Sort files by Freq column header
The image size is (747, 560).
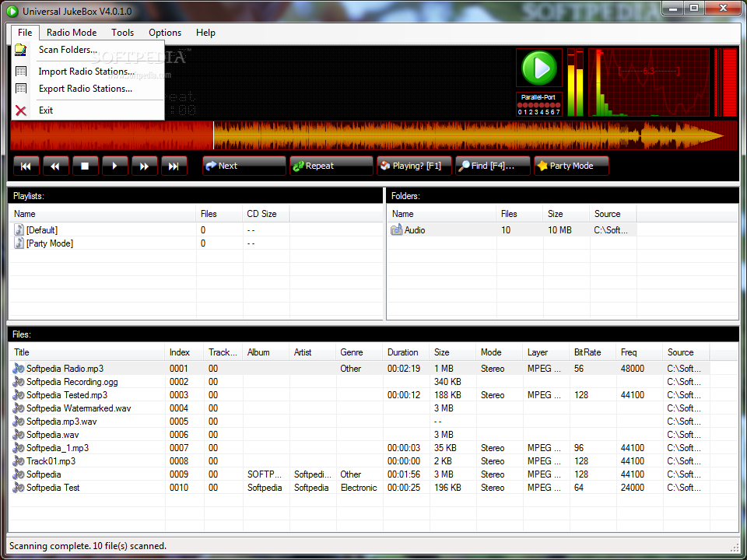click(x=640, y=352)
